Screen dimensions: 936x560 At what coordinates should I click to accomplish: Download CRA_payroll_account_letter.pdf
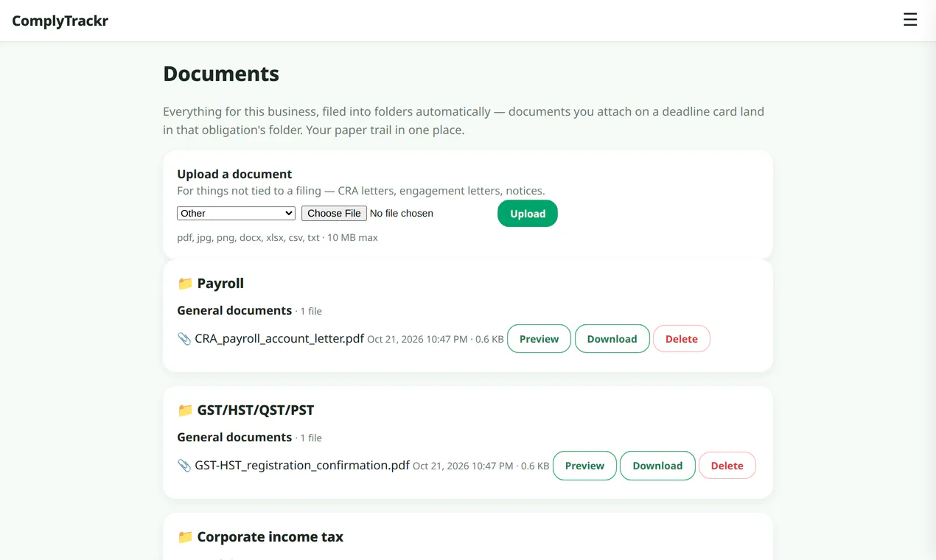[612, 339]
